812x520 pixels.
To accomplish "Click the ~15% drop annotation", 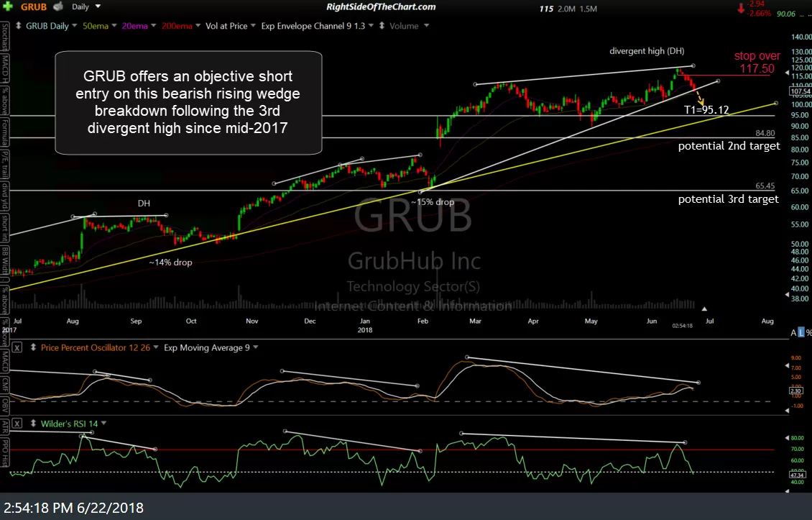I will (433, 201).
